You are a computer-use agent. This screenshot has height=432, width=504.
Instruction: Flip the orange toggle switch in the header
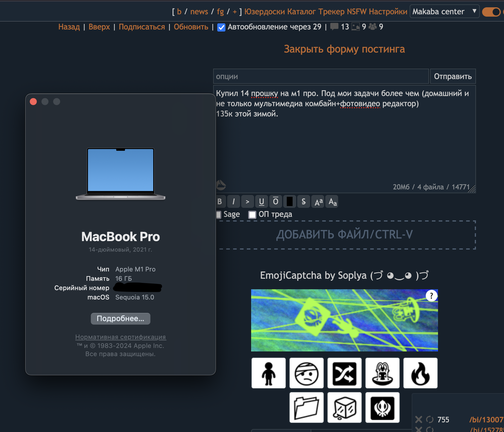491,12
